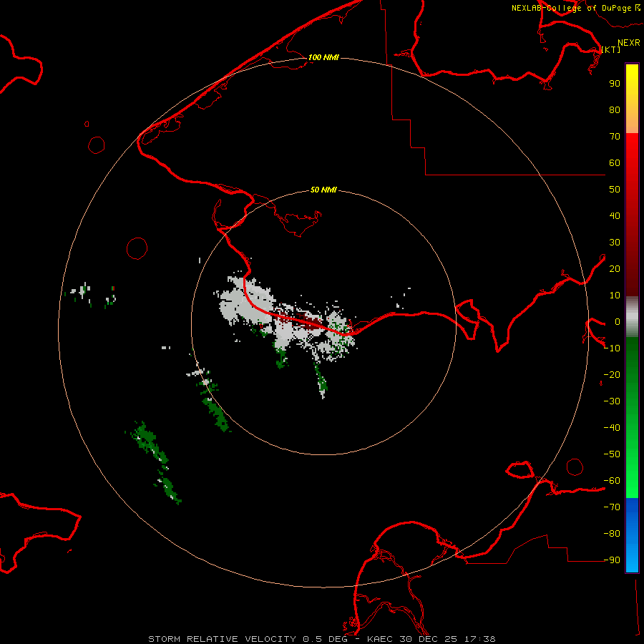
Task: Click the -30 scale value
Action: (x=612, y=401)
